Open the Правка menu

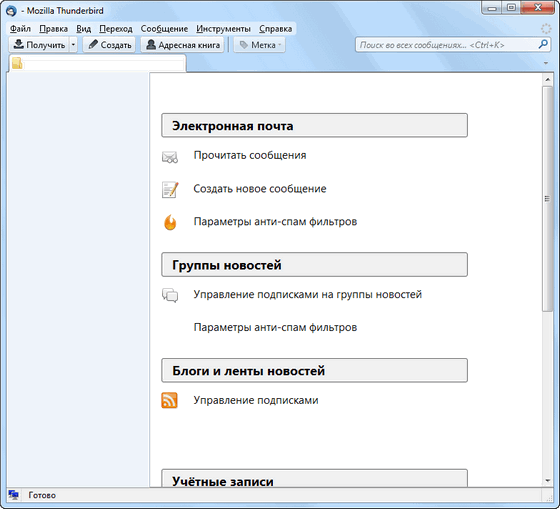coord(54,29)
